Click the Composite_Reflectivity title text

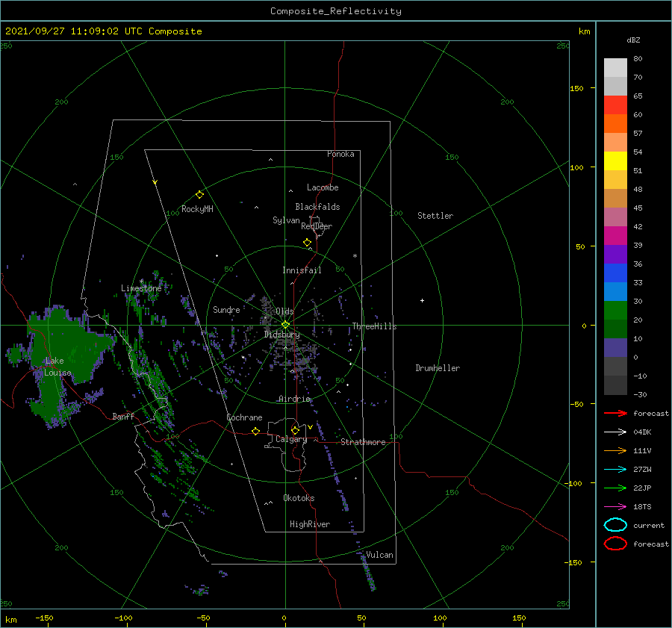(x=335, y=11)
